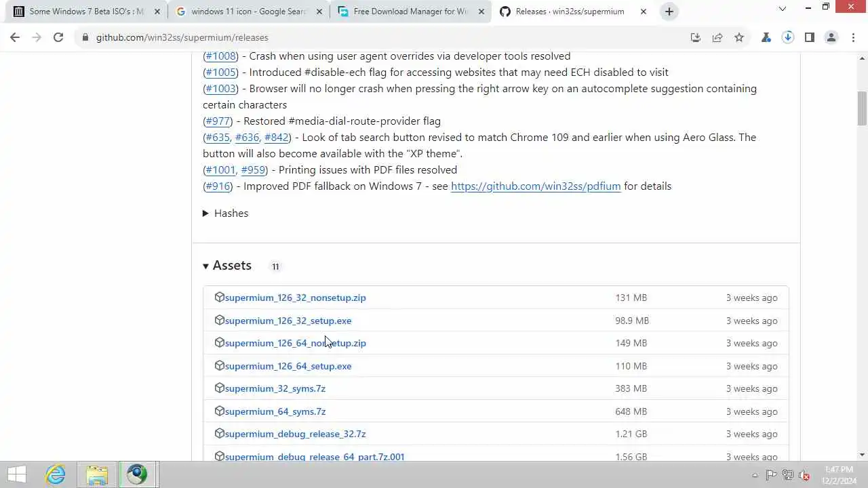Screen dimensions: 868x488
Task: Click the 1.21 GB file size
Action: [x=631, y=434]
